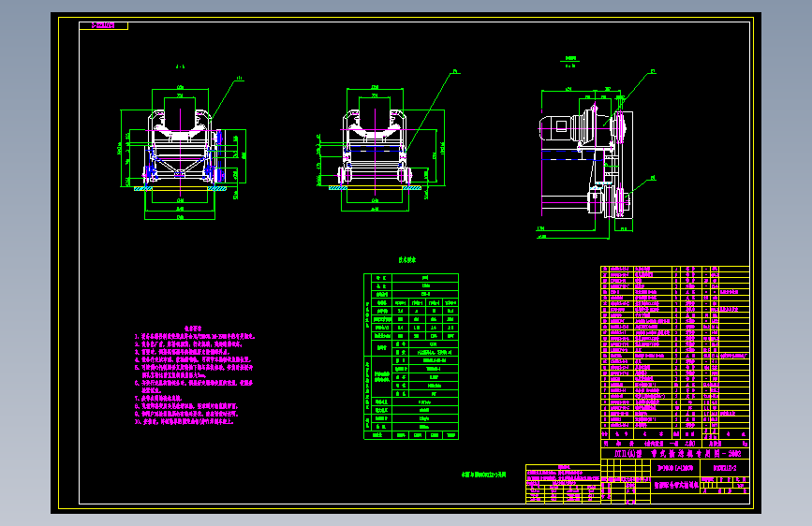Click the upper leader callout on the right view
812x526 pixels.
point(653,71)
